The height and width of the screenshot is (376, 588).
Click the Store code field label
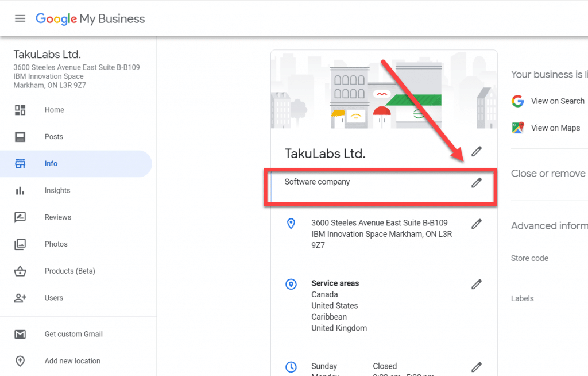[x=529, y=259]
